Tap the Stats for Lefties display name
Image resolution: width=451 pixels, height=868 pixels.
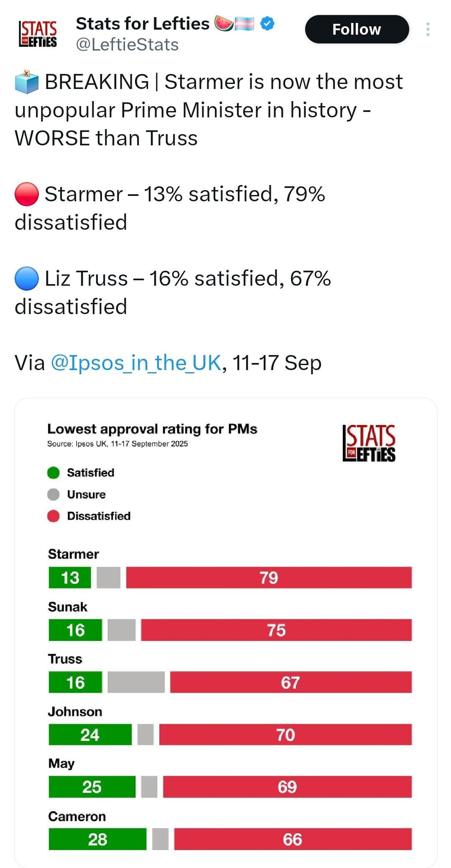point(143,24)
